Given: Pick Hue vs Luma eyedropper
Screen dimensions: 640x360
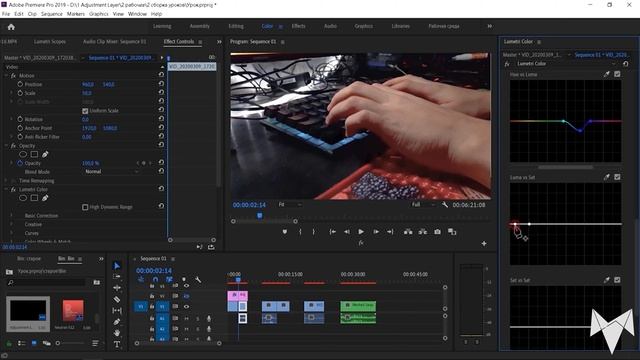Looking at the screenshot, I should (x=607, y=74).
